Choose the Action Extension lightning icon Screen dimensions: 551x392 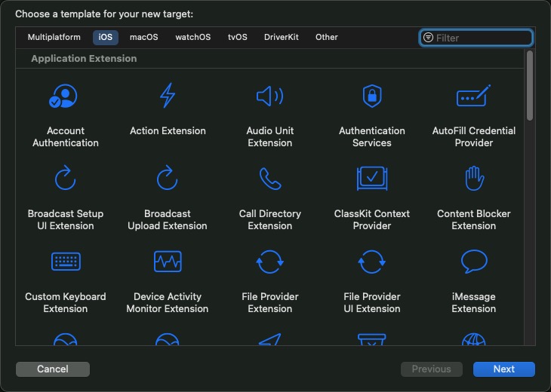(x=168, y=95)
